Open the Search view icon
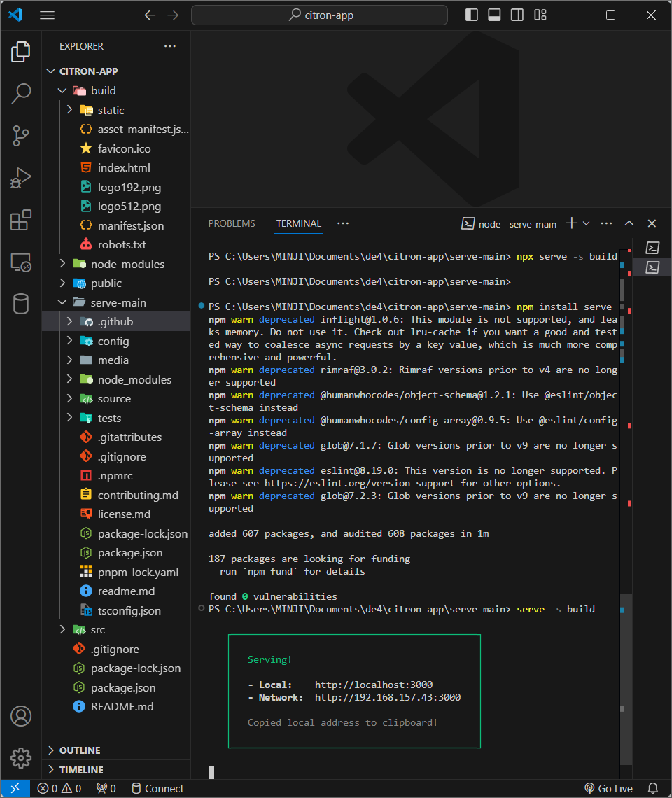This screenshot has height=798, width=672. click(x=21, y=94)
